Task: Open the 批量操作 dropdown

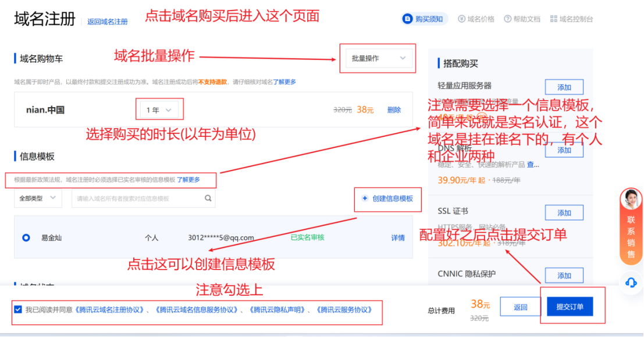Action: pyautogui.click(x=378, y=58)
